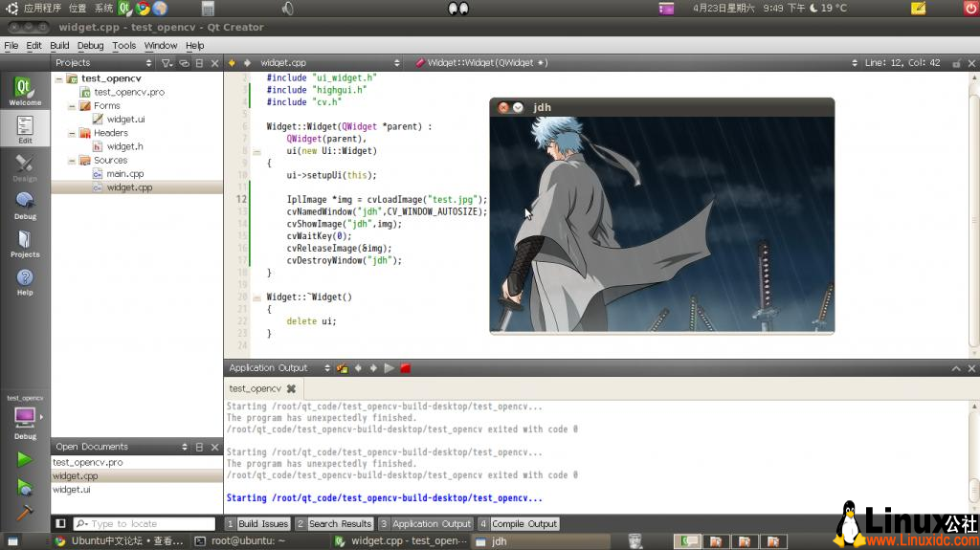
Task: Open the Welcome mode in sidebar
Action: [25, 91]
